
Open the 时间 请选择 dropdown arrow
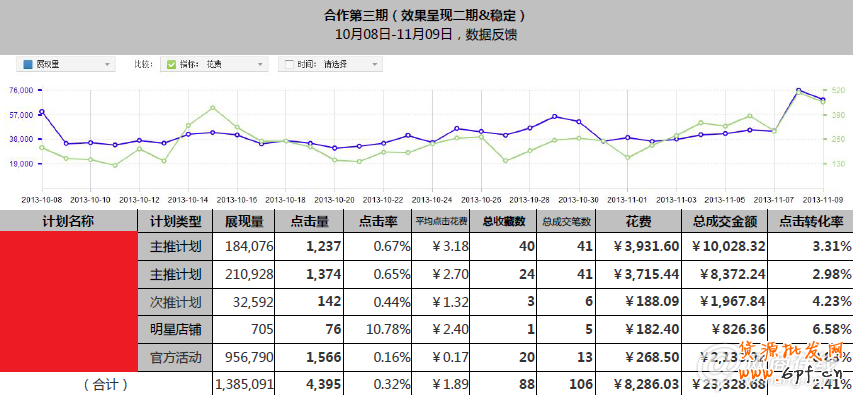(374, 64)
